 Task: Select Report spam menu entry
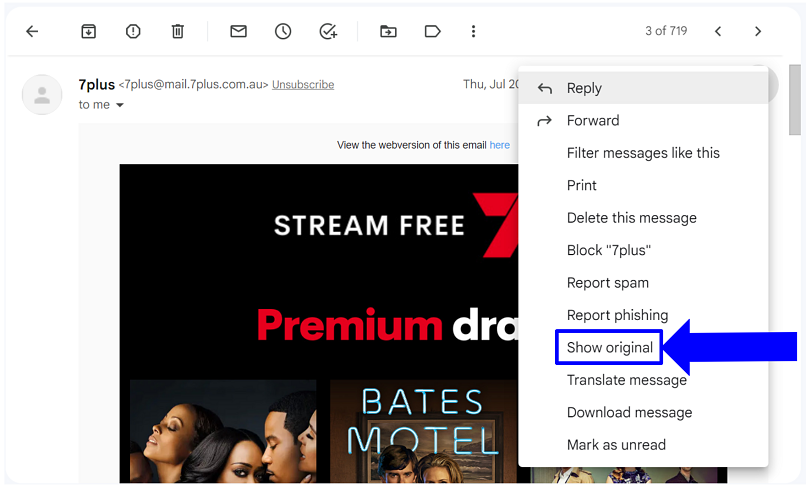pyautogui.click(x=644, y=282)
